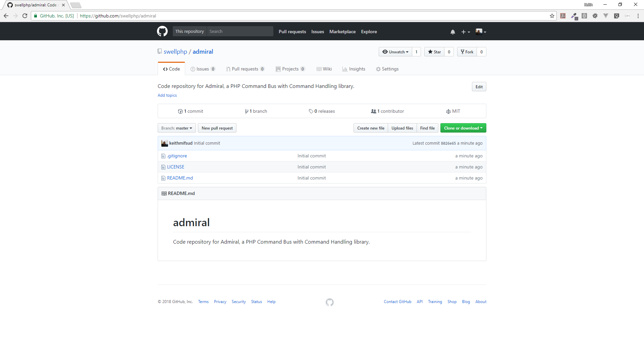
Task: Open the admiral repository title link
Action: click(203, 52)
